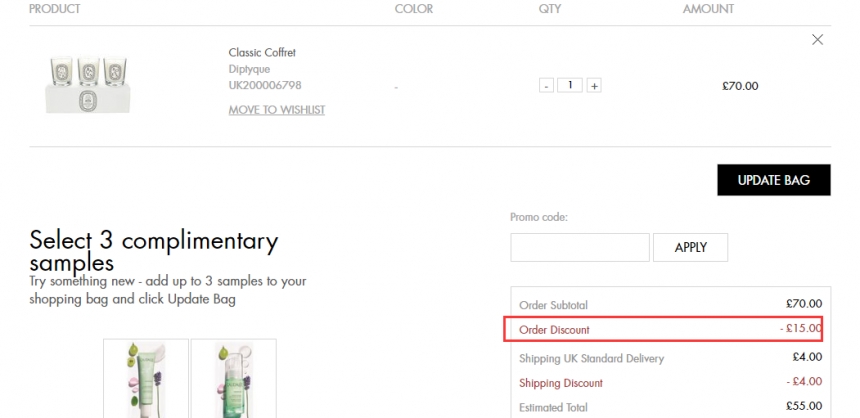Move the item to wishlist

click(276, 110)
